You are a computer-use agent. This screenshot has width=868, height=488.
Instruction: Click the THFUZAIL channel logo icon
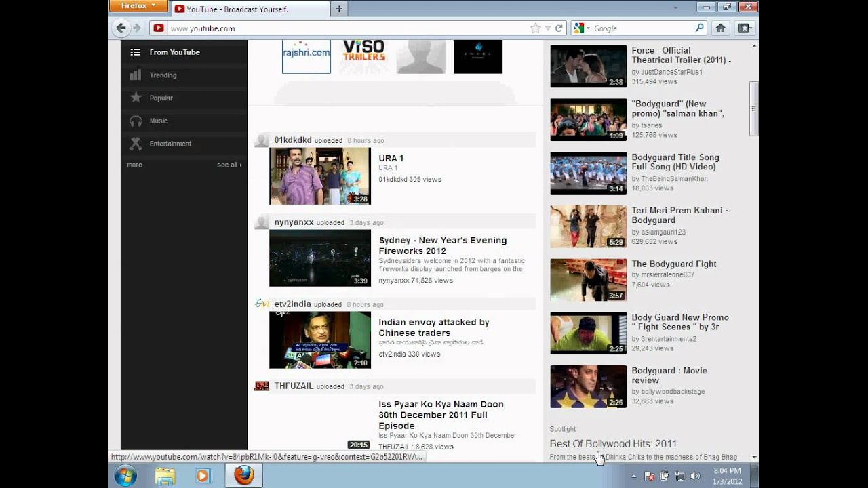(x=262, y=386)
